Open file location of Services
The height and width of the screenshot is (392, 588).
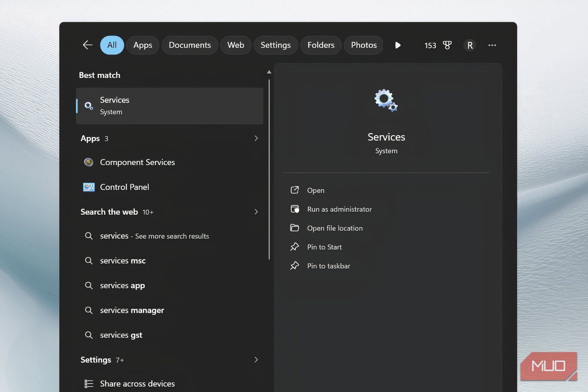[335, 228]
